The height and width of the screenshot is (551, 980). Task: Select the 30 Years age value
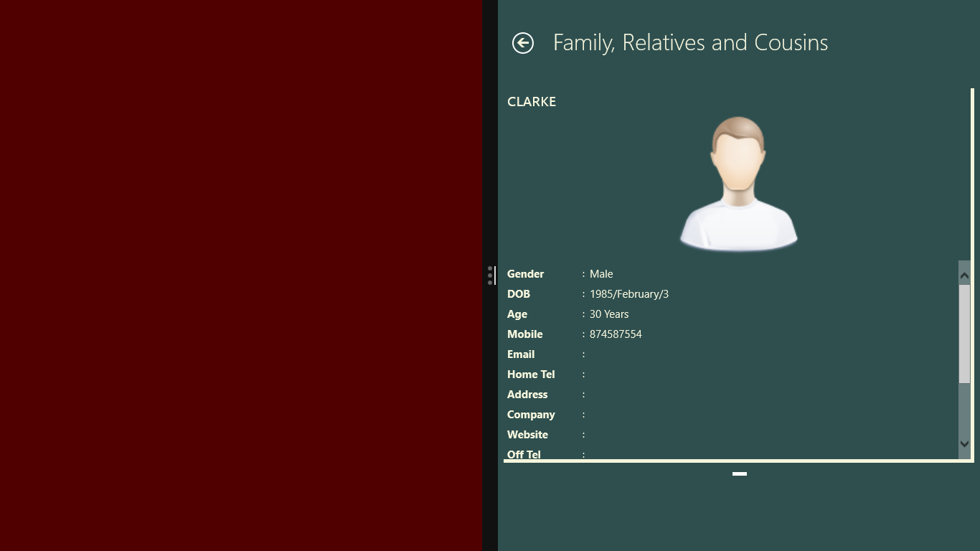609,314
